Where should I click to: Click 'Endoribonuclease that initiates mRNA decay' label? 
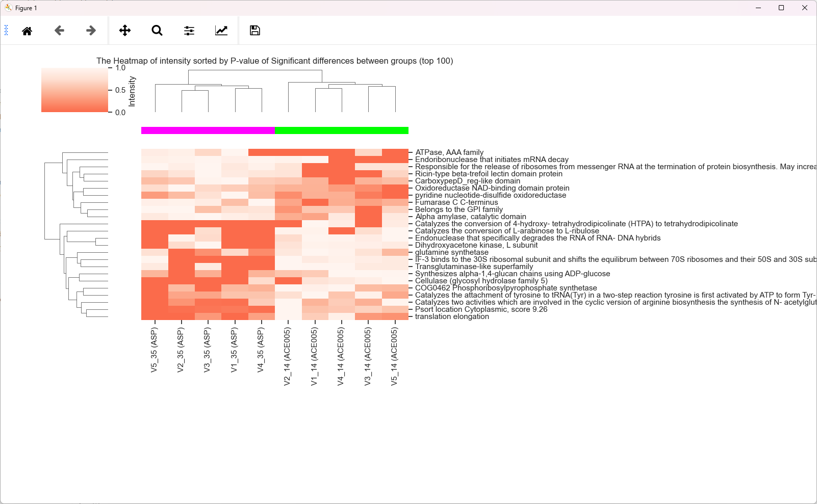coord(492,160)
